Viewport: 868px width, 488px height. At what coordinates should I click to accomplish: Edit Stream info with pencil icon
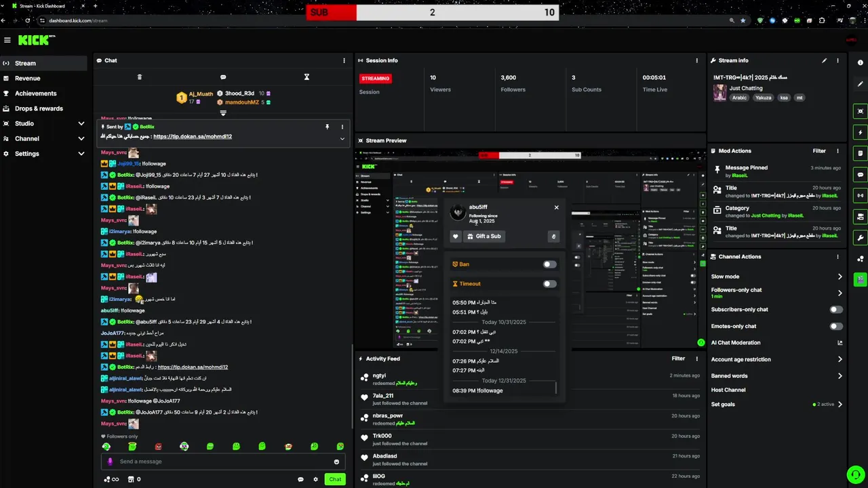[825, 60]
